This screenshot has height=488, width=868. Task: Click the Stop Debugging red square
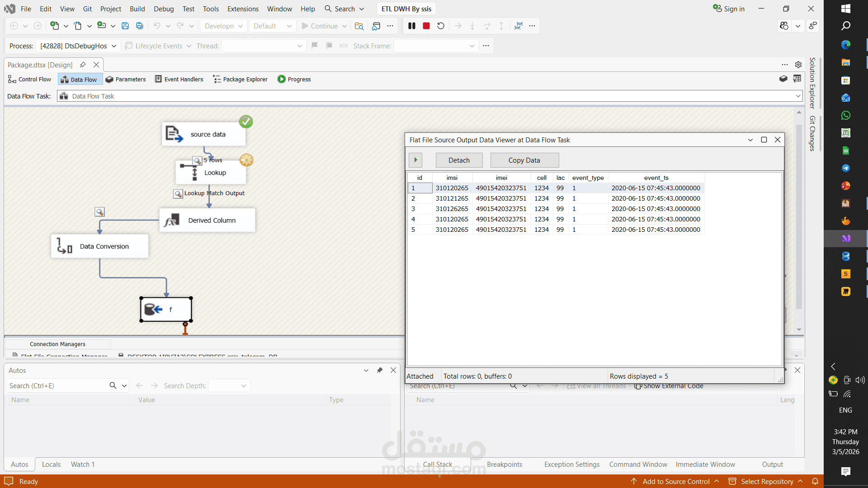click(426, 26)
